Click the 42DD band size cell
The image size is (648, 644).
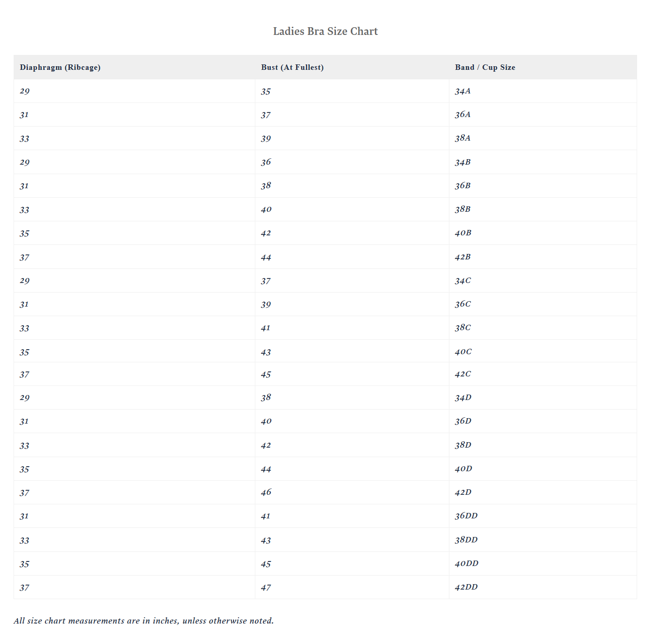[543, 587]
